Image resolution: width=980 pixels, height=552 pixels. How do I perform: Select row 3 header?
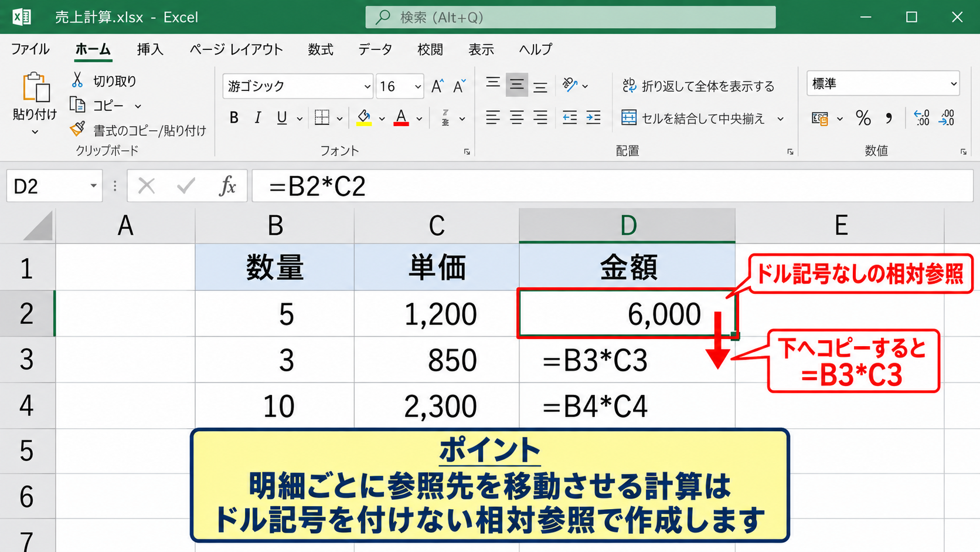[27, 360]
